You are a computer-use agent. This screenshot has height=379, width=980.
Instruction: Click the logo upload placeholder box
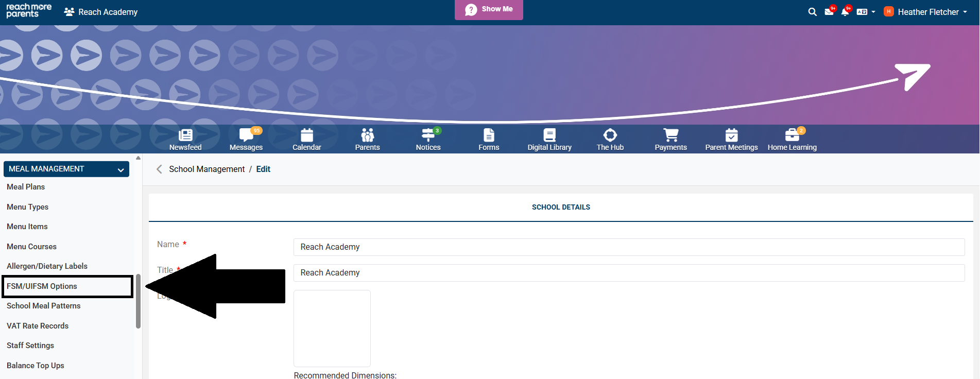(332, 329)
